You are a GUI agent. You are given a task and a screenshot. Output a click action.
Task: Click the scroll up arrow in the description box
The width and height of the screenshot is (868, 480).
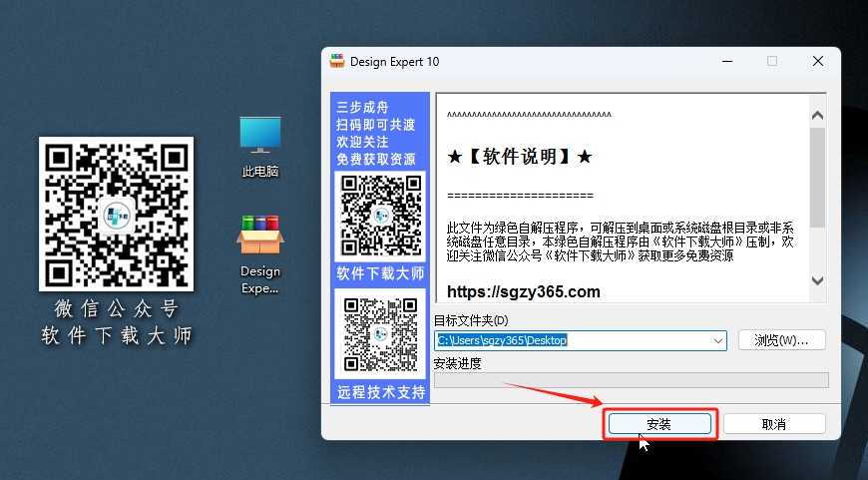tap(817, 116)
